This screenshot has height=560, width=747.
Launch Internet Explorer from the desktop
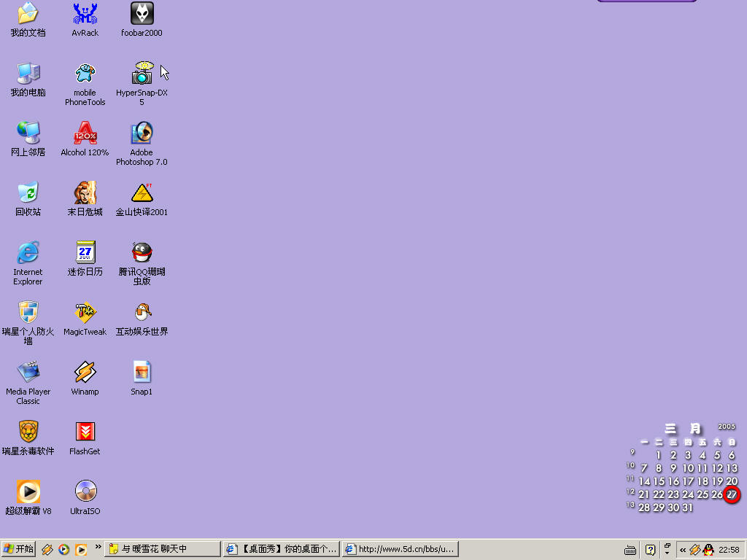pyautogui.click(x=28, y=252)
